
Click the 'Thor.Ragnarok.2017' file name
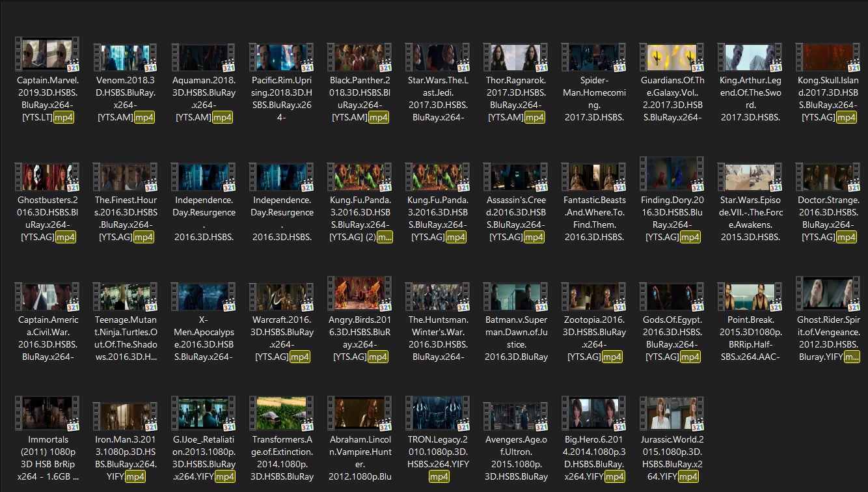[x=515, y=98]
